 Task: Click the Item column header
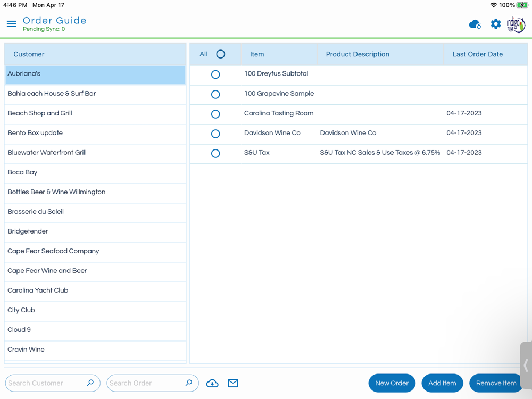279,54
